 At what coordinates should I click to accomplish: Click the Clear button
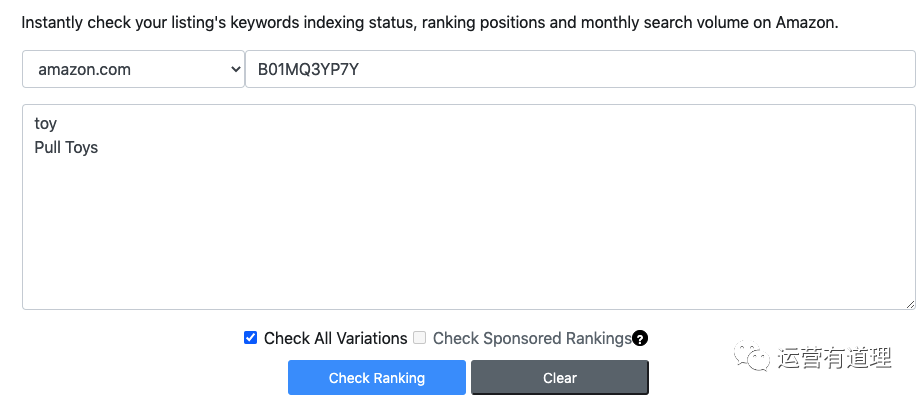(x=560, y=377)
